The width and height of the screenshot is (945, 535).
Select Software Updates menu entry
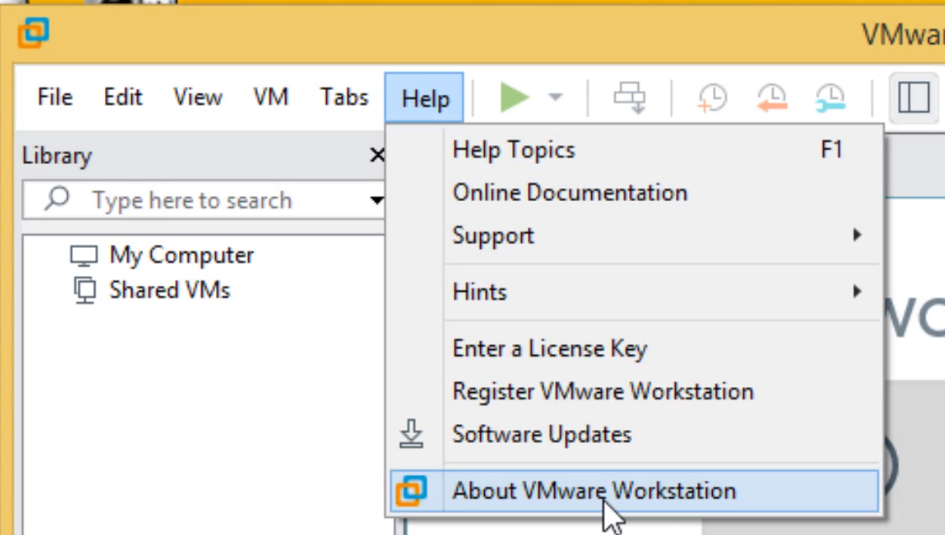[634, 434]
